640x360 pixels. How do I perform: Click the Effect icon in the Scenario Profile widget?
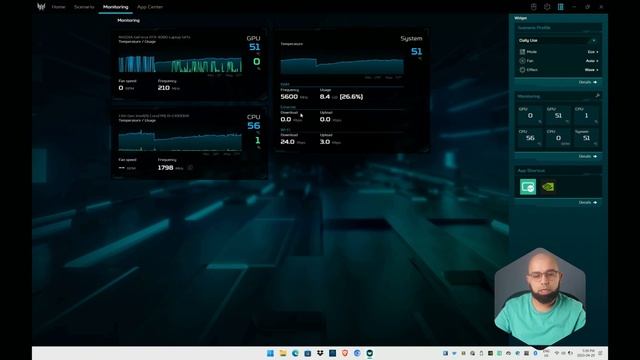click(522, 70)
